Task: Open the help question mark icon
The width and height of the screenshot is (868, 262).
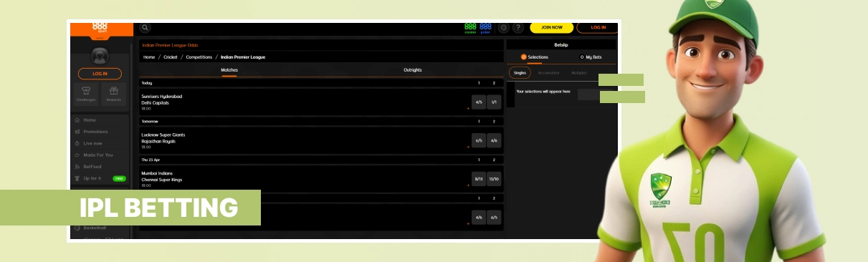Action: click(x=518, y=28)
